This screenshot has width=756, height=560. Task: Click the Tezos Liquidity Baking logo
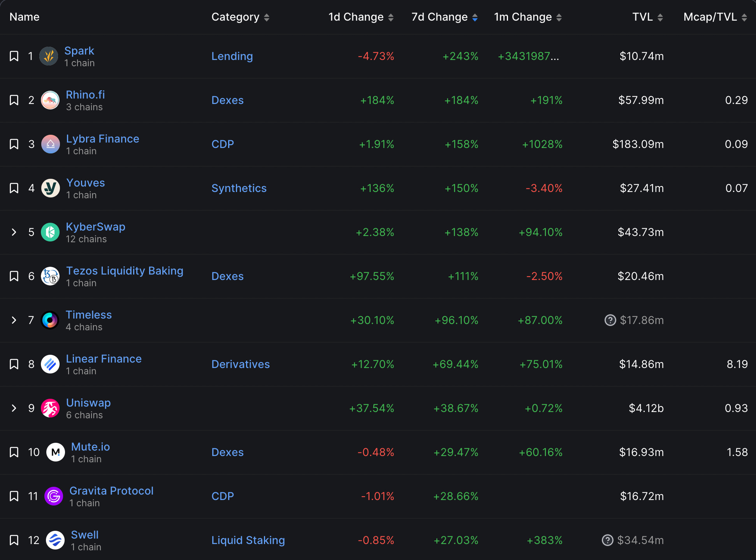click(x=50, y=276)
